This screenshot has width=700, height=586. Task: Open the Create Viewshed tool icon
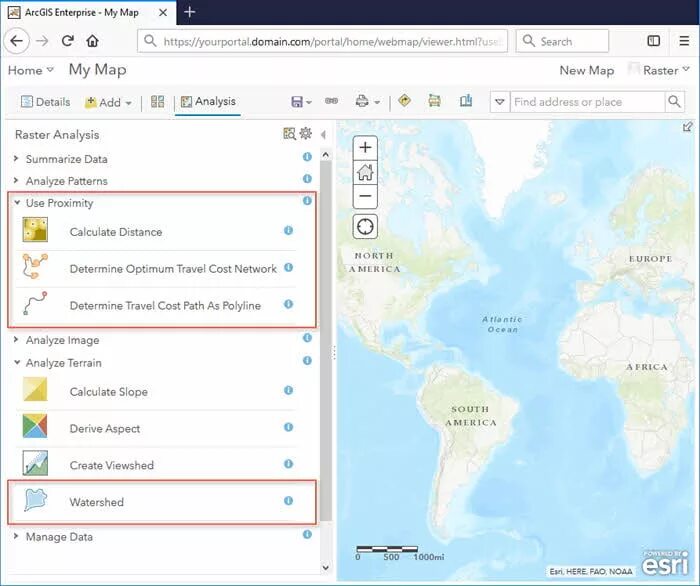(x=35, y=463)
